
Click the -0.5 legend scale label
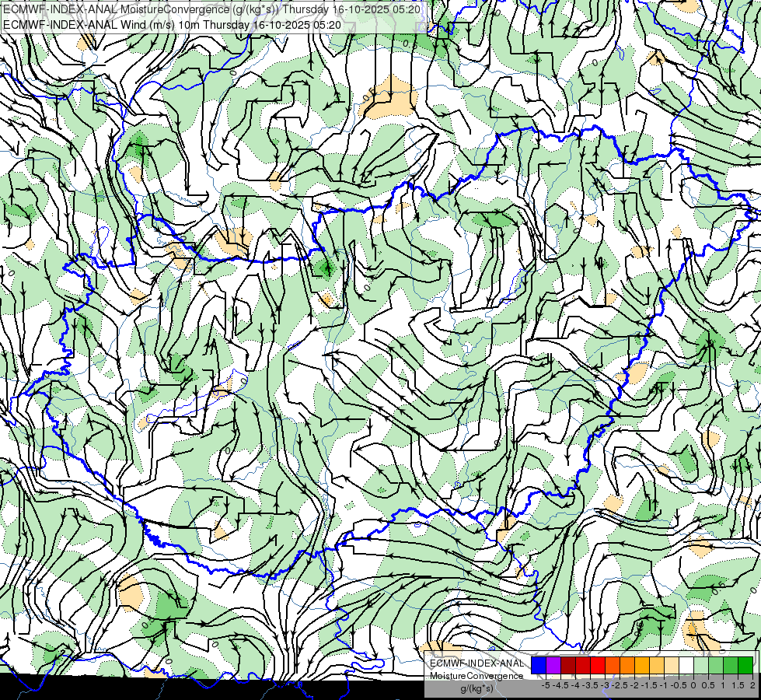pyautogui.click(x=679, y=685)
